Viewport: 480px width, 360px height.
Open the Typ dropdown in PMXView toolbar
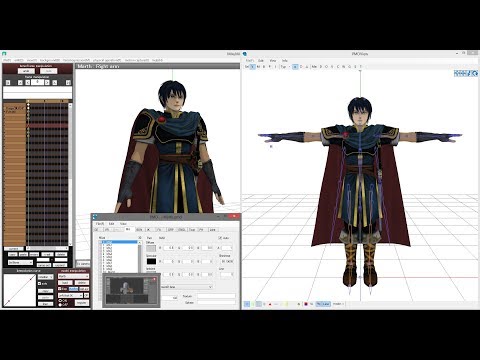[284, 67]
